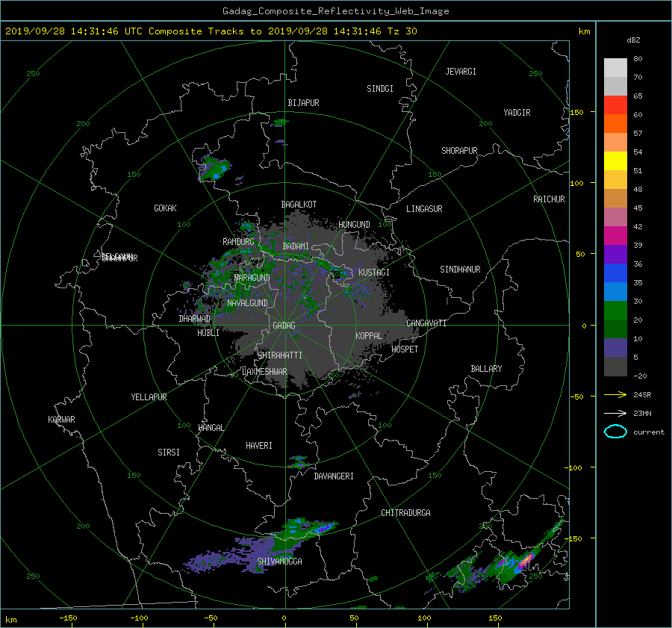The image size is (672, 628).
Task: Click the Gadag_Composite_Reflectivity_Web_Image title
Action: tap(335, 11)
